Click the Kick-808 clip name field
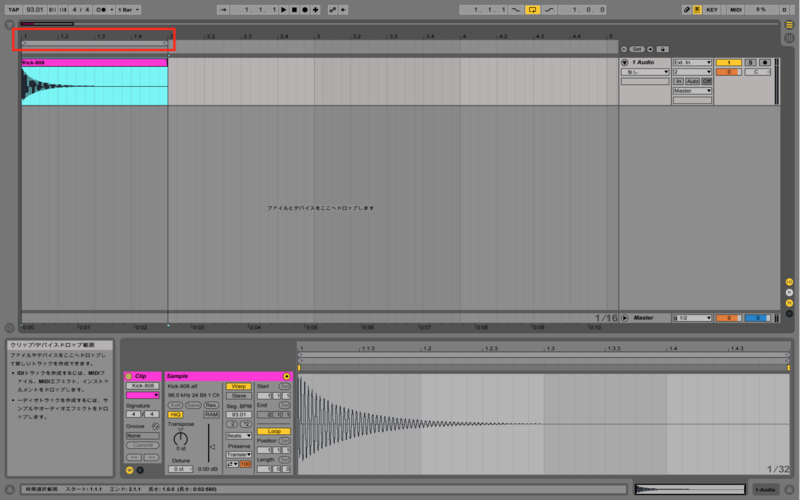 tap(142, 386)
